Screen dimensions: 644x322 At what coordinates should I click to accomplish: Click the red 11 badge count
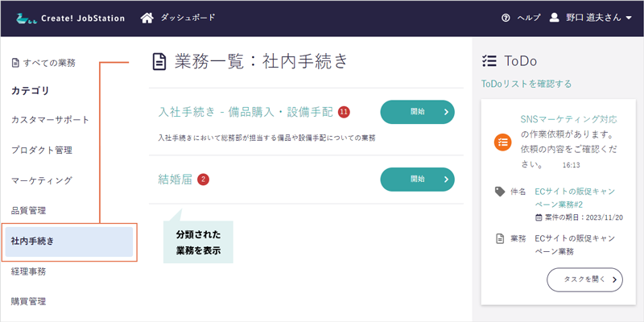click(344, 111)
